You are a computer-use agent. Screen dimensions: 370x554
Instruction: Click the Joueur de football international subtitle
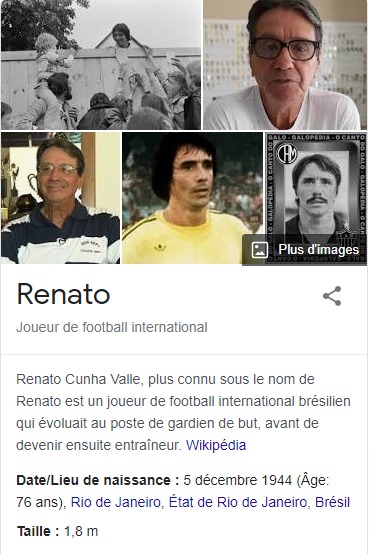[x=112, y=327]
